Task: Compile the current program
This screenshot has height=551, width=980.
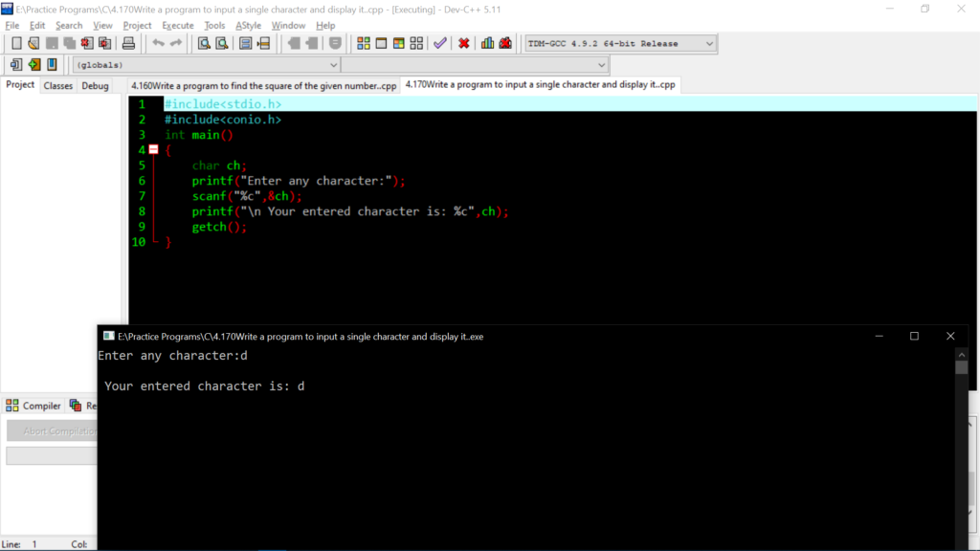Action: 364,43
